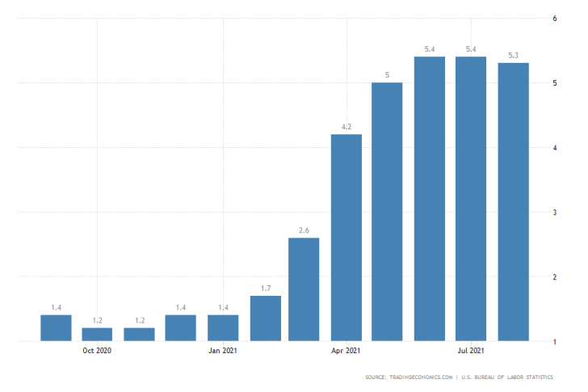Select the Apr 2021 axis label
This screenshot has width=588, height=392.
click(346, 351)
